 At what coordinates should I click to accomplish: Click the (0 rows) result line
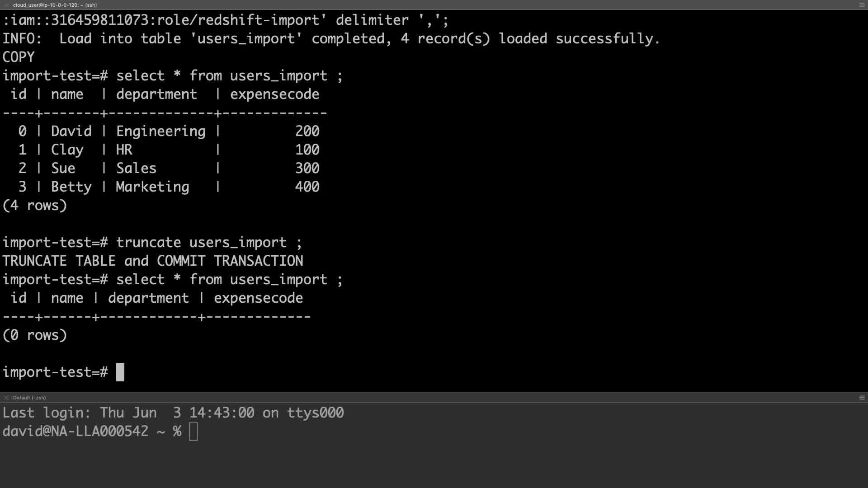[35, 335]
